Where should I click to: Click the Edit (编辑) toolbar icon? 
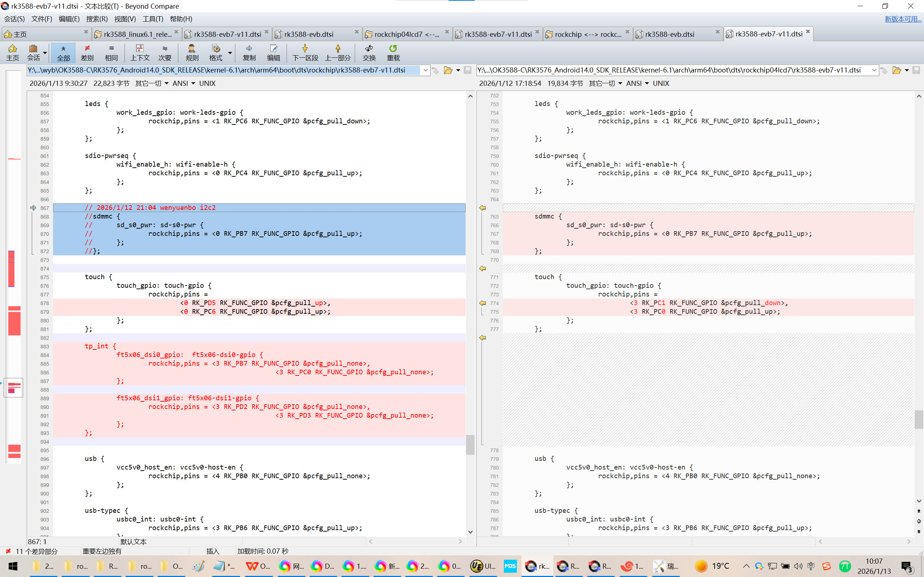point(273,52)
